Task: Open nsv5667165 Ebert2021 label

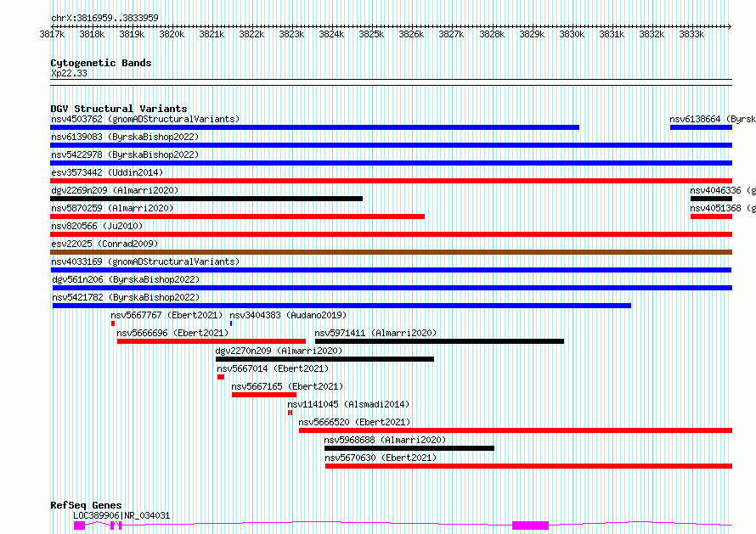Action: [x=287, y=386]
